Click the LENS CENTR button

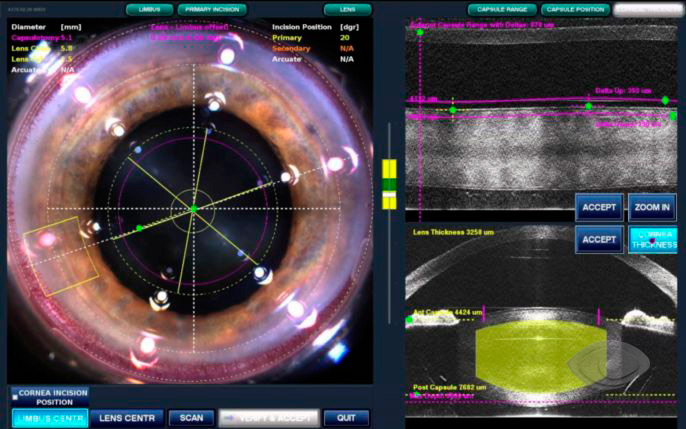click(x=127, y=418)
